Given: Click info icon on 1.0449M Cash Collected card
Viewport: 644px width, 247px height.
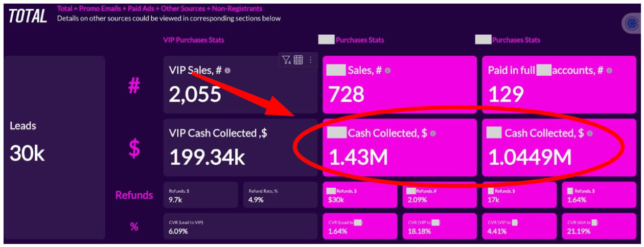Looking at the screenshot, I should point(590,133).
